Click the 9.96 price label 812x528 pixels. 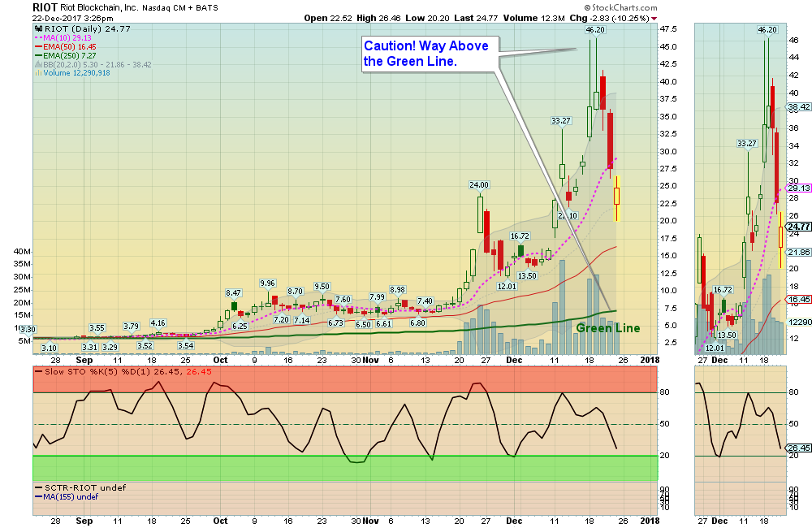pyautogui.click(x=268, y=283)
